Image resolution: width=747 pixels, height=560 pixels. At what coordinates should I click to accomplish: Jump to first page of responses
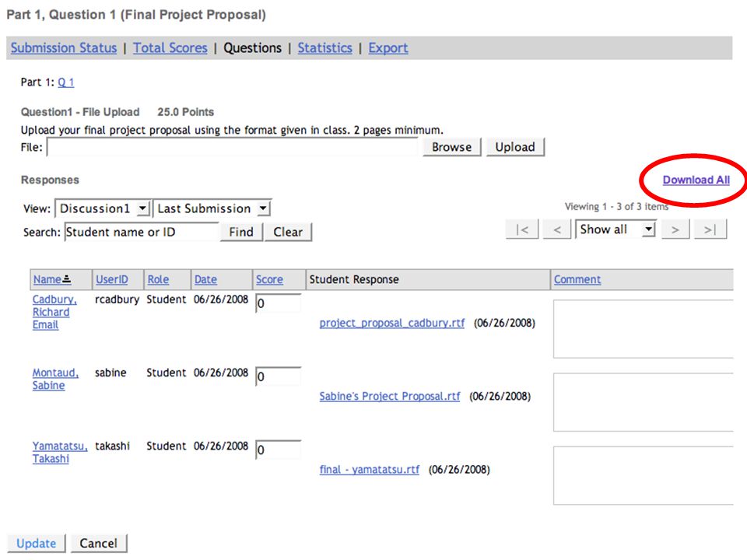pyautogui.click(x=522, y=229)
